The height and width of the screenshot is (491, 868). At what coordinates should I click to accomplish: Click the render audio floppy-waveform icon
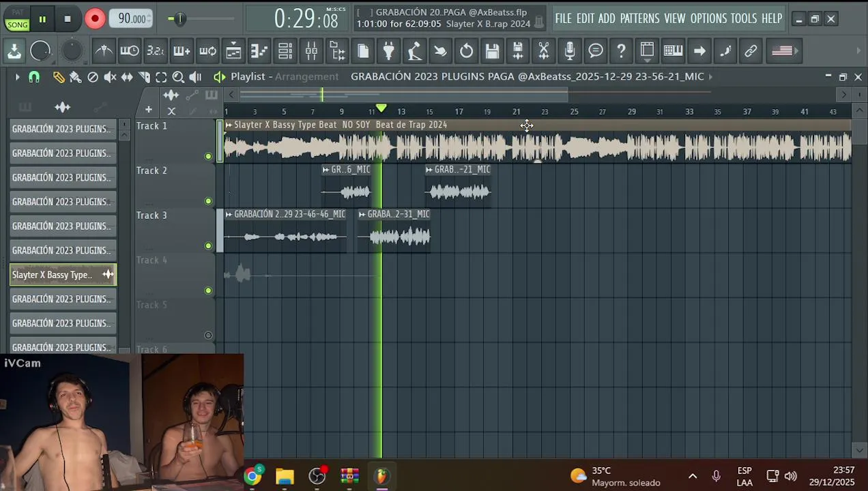[518, 50]
